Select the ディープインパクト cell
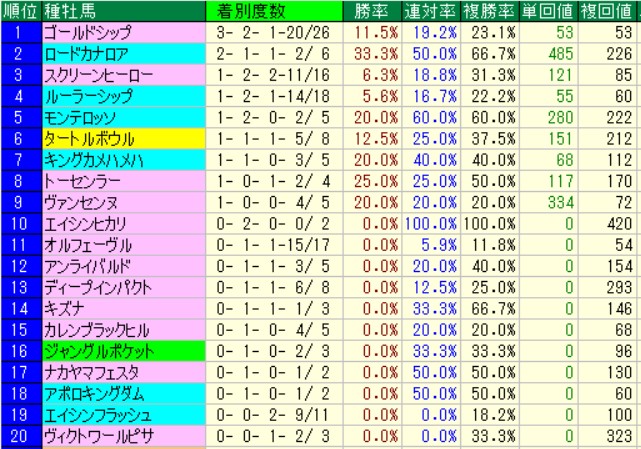Image resolution: width=641 pixels, height=449 pixels. tap(123, 287)
